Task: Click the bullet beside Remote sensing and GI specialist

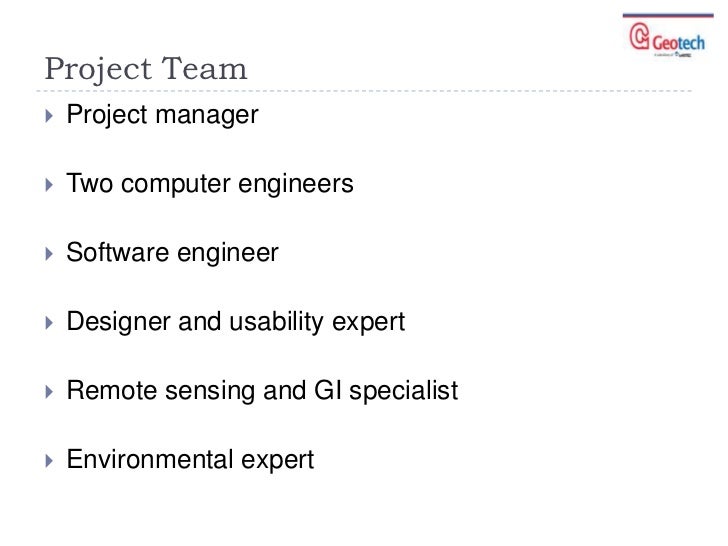Action: [49, 392]
